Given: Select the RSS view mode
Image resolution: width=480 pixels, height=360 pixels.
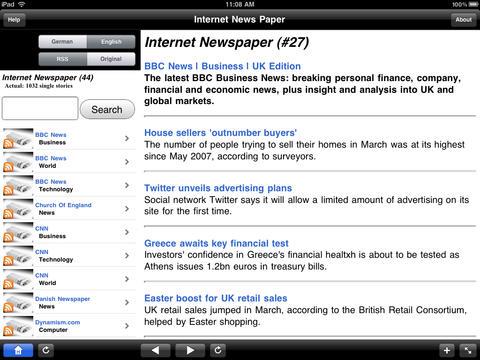Looking at the screenshot, I should pyautogui.click(x=63, y=59).
